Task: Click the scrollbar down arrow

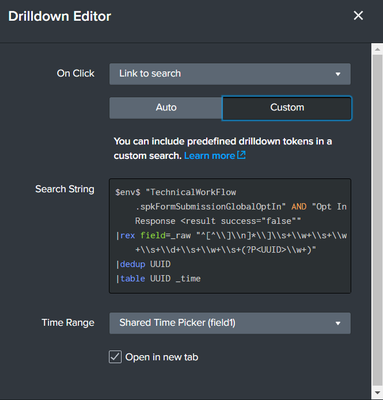Action: coord(377,393)
